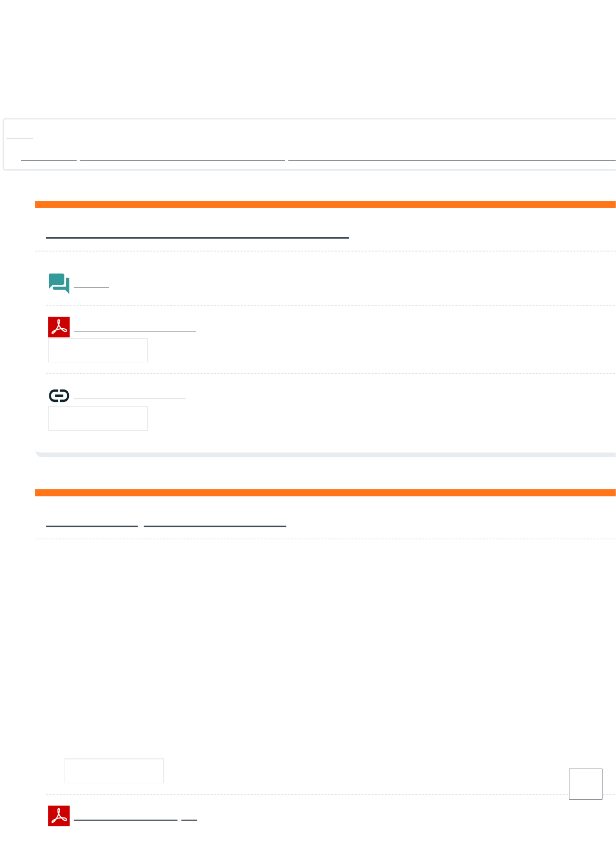Open the first section's title heading link
The width and height of the screenshot is (616, 850).
click(197, 235)
